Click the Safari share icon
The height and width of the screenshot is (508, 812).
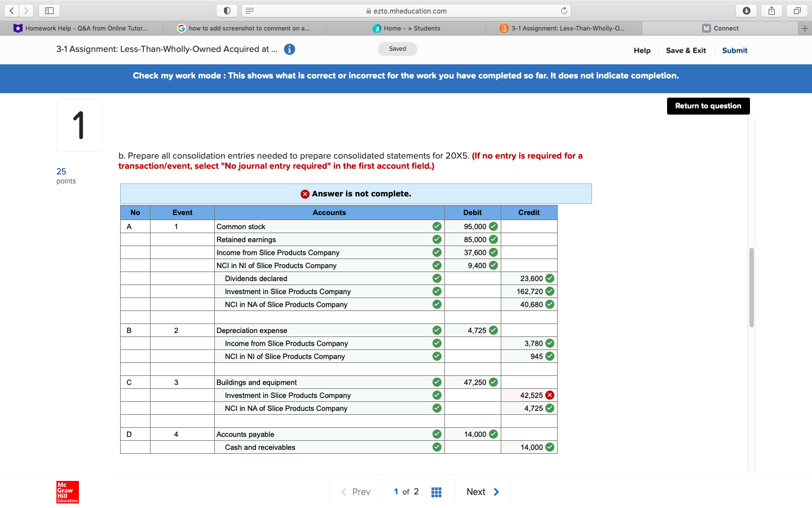771,11
